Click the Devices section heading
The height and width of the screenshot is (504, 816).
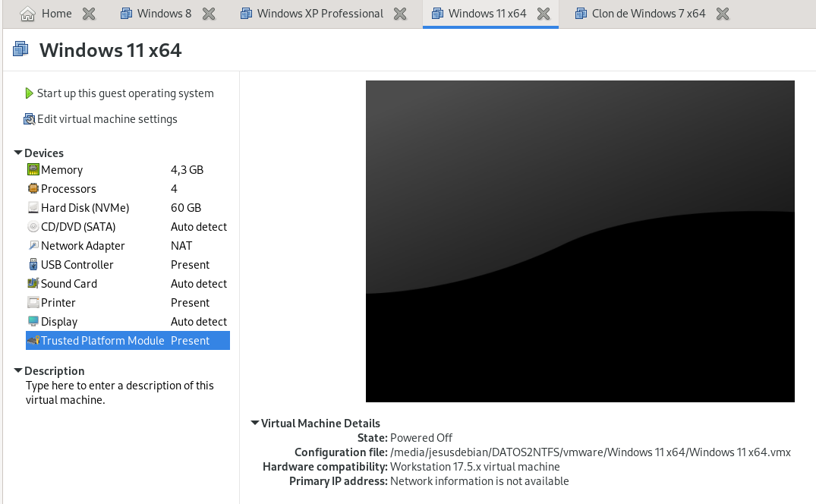click(x=44, y=153)
